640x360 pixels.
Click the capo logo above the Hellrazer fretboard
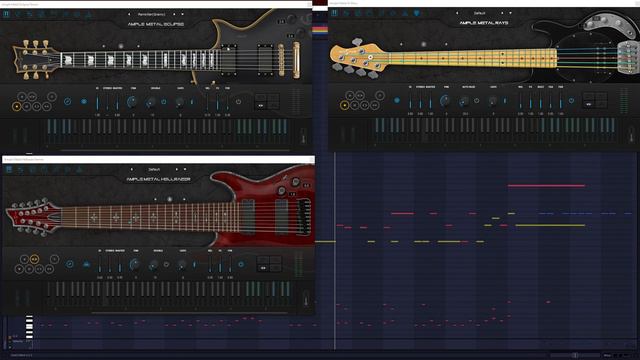pyautogui.click(x=170, y=199)
